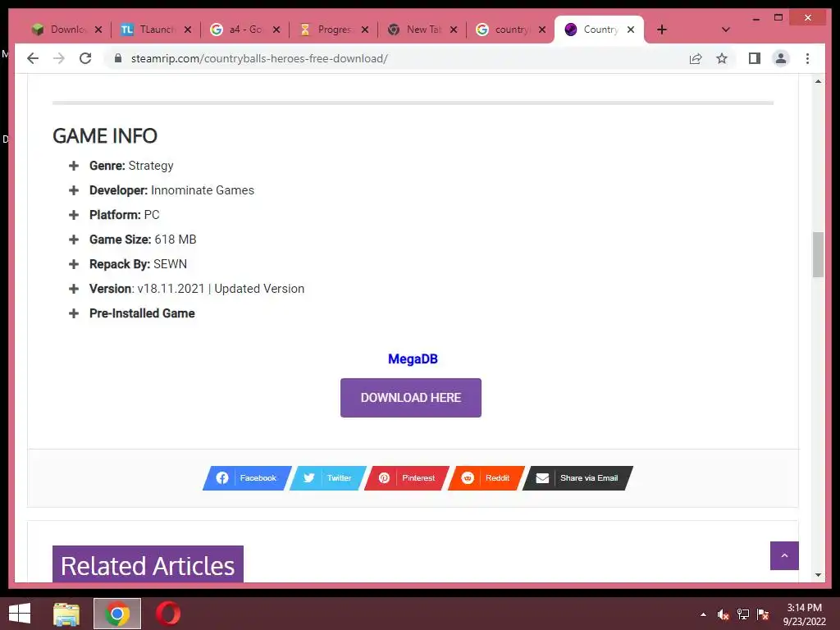Open Chrome three-dot menu
Image resolution: width=840 pixels, height=630 pixels.
tap(807, 58)
